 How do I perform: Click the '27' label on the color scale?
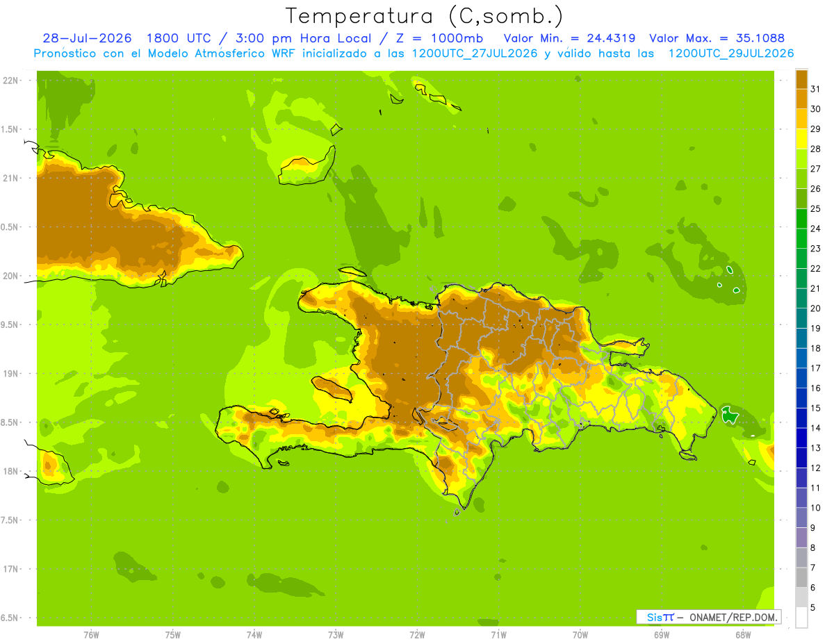(x=815, y=169)
